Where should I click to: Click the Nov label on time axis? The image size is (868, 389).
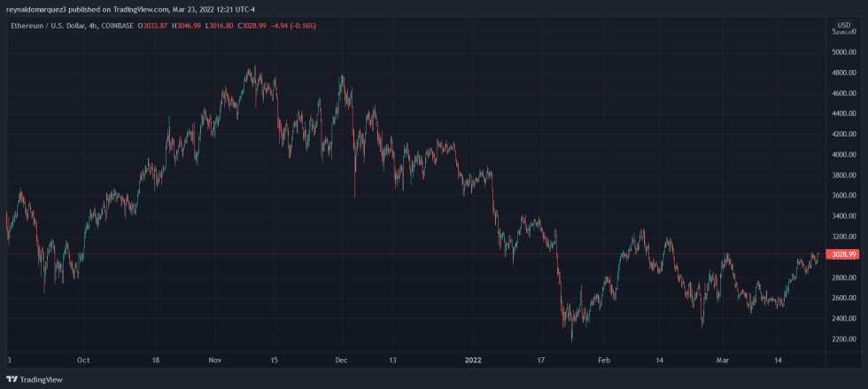point(215,360)
